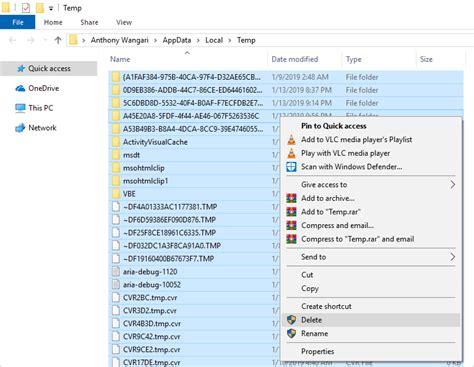Click the file icon of aria-debug-1120
Screen dimensions: 474x367
[x=116, y=272]
